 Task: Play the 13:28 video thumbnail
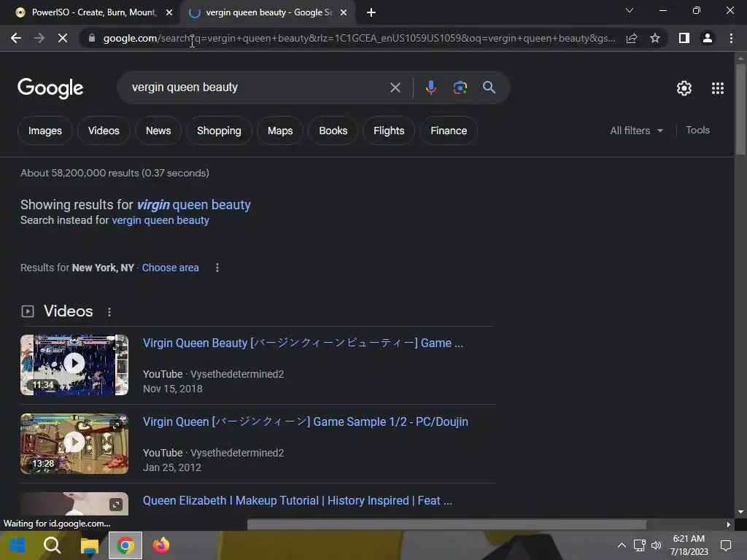click(74, 443)
